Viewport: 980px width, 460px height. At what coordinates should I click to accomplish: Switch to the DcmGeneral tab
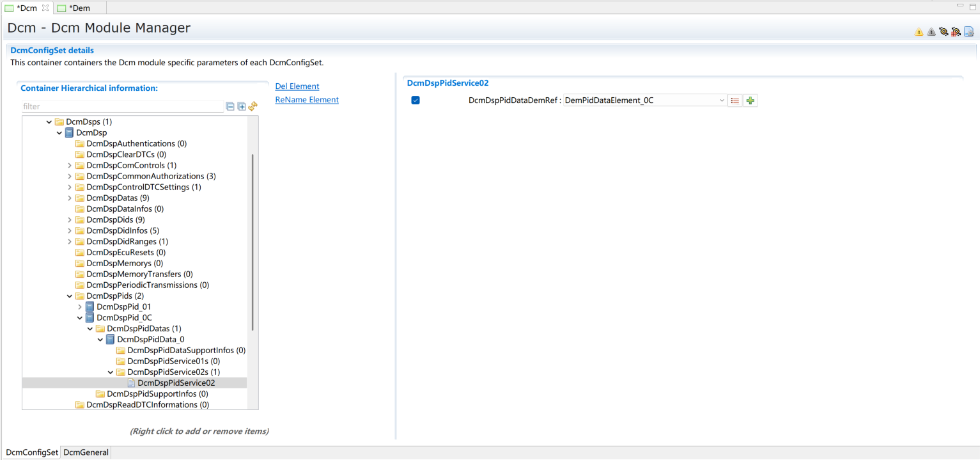point(86,452)
